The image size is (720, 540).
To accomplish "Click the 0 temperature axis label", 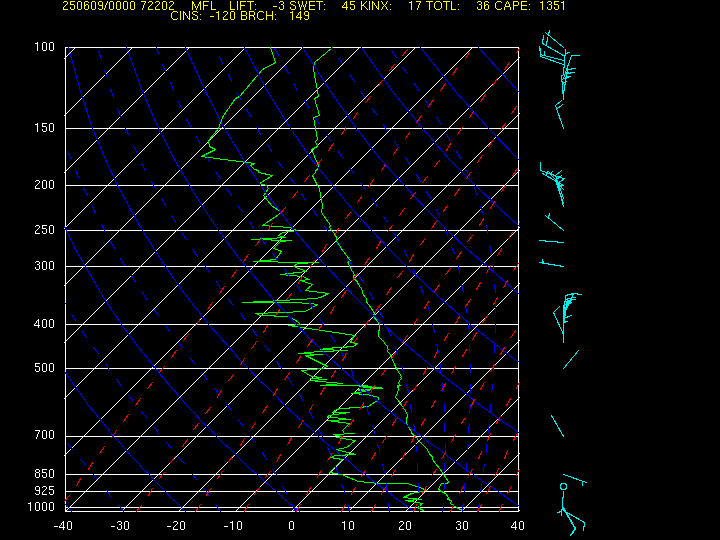I will 292,526.
